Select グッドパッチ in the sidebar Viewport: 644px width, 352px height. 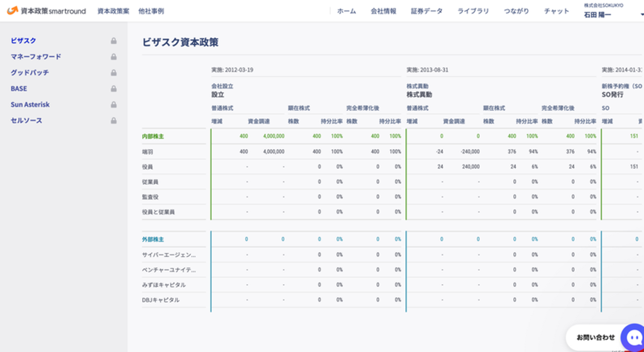[x=30, y=72]
